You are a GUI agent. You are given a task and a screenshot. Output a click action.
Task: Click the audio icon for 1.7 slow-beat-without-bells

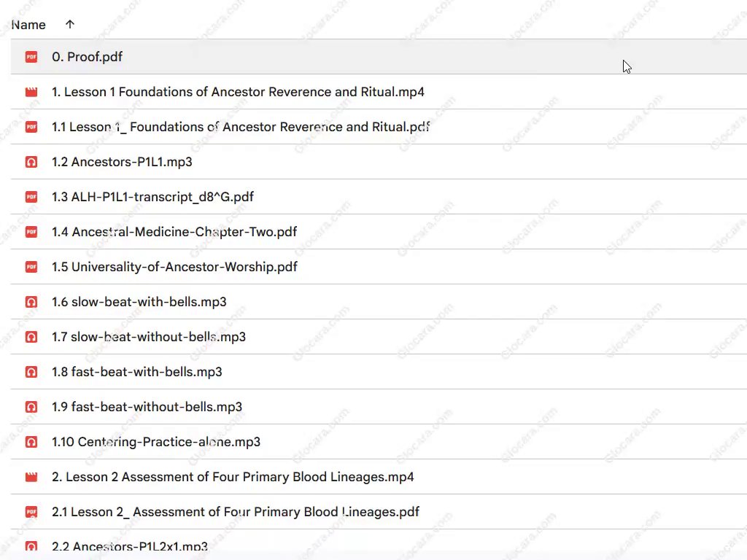(31, 337)
